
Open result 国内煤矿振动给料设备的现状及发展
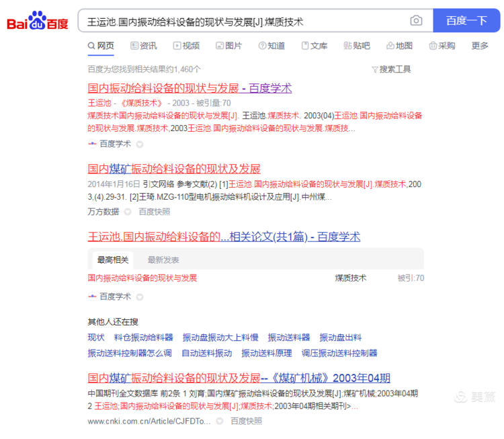(174, 169)
